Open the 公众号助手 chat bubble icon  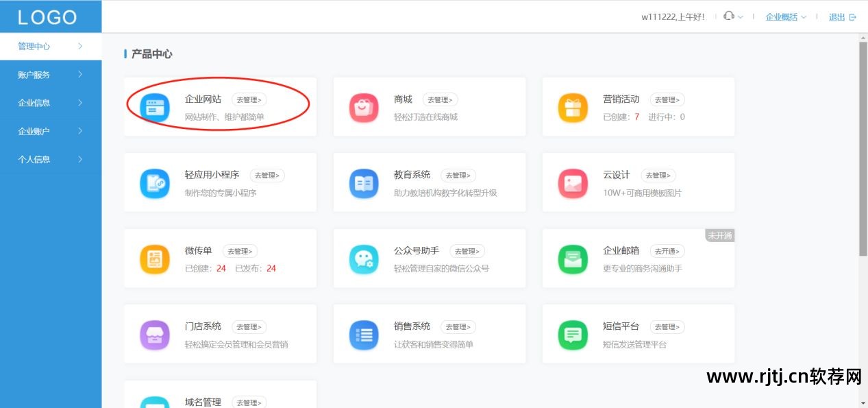tap(364, 259)
